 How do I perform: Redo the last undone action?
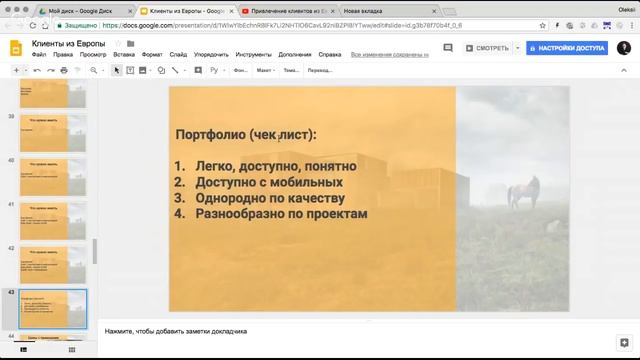[51, 70]
